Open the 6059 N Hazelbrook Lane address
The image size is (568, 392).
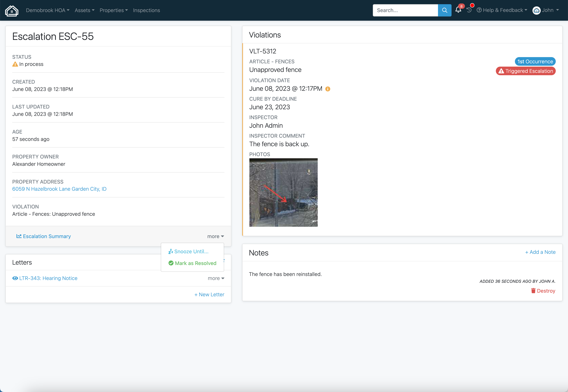pos(60,189)
